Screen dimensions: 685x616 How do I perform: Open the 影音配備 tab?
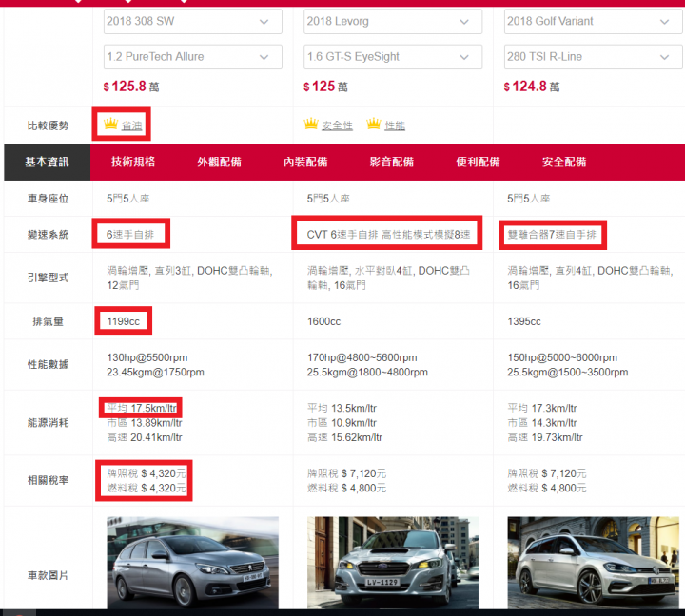[391, 162]
